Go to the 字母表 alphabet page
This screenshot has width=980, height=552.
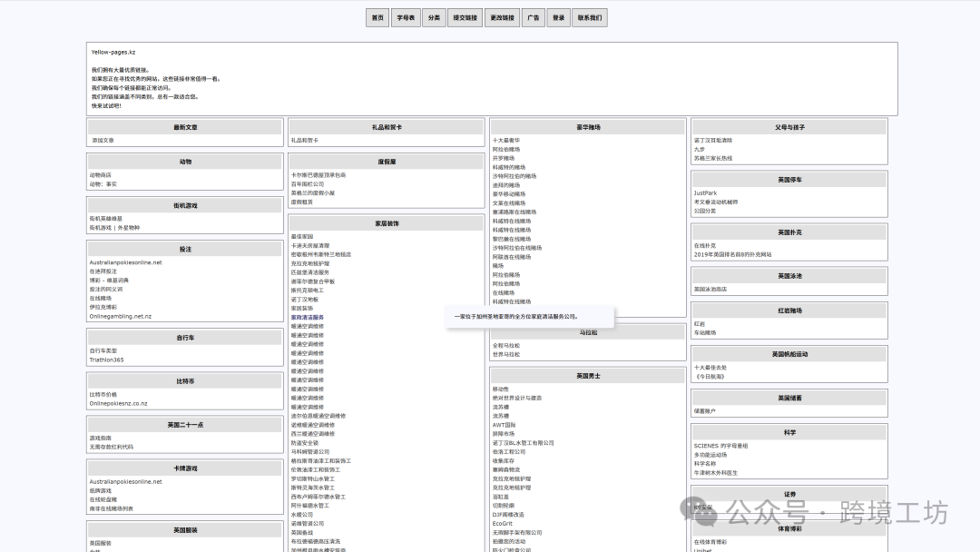click(x=406, y=17)
